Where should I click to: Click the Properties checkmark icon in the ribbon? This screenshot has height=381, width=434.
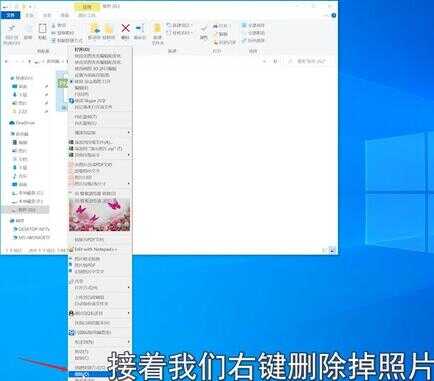pos(204,29)
